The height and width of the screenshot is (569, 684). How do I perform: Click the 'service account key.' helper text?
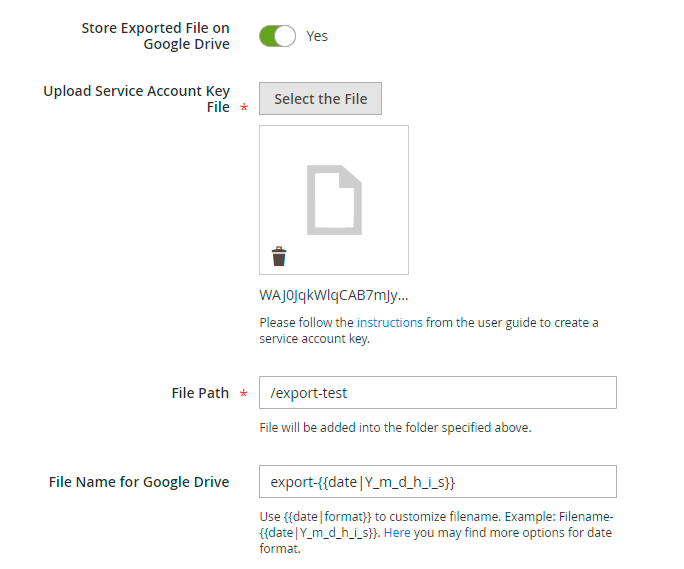[x=314, y=339]
